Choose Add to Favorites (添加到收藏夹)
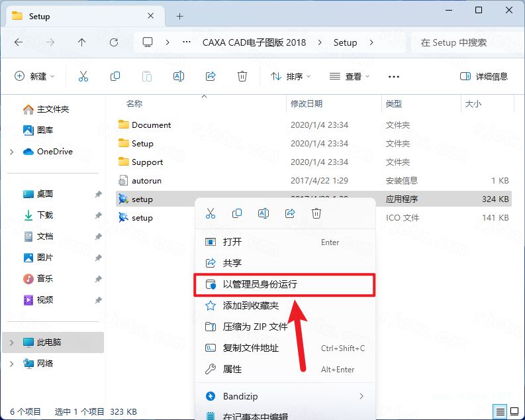 (285, 305)
